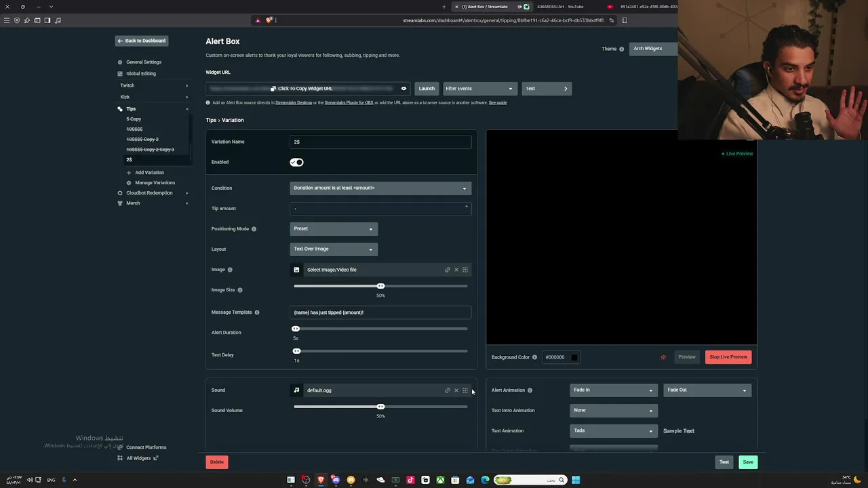
Task: Click the music note icon beside default.ogg
Action: (296, 390)
